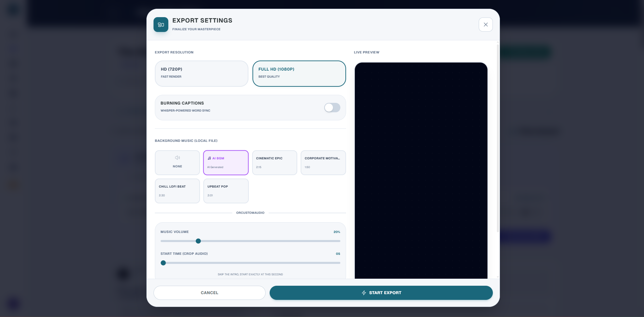Choose the Chill Lofi Beat music track
Image resolution: width=644 pixels, height=317 pixels.
(x=177, y=191)
